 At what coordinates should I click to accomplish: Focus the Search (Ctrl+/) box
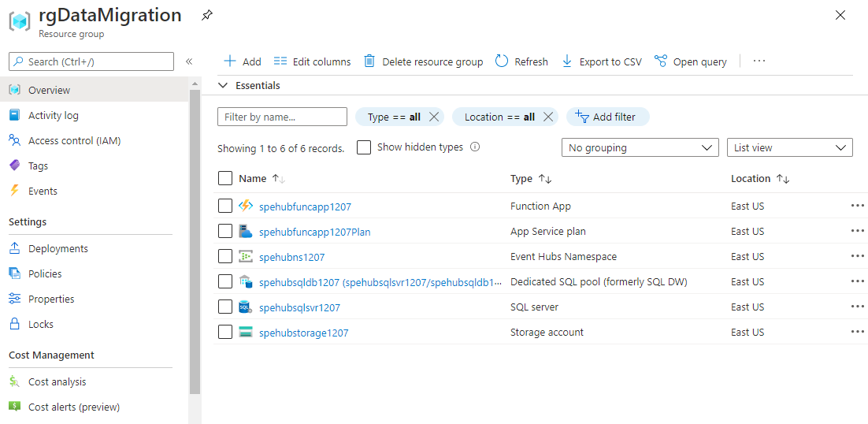[x=91, y=61]
